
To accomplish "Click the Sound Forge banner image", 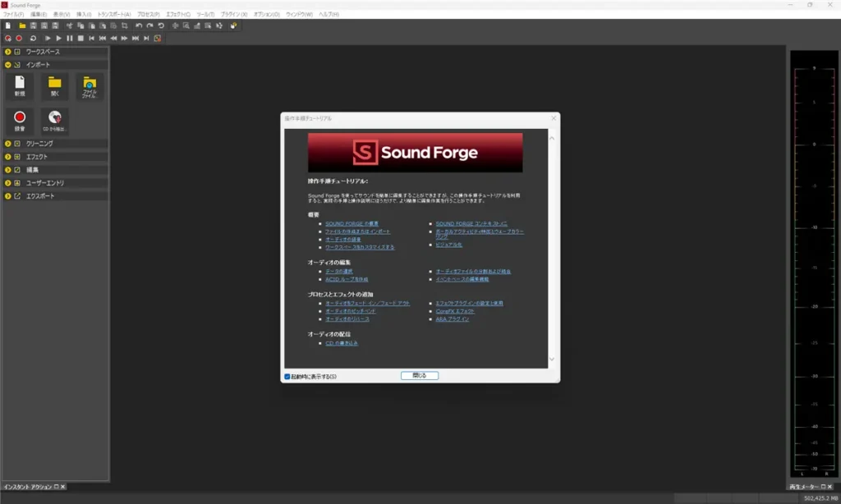I will click(x=415, y=153).
